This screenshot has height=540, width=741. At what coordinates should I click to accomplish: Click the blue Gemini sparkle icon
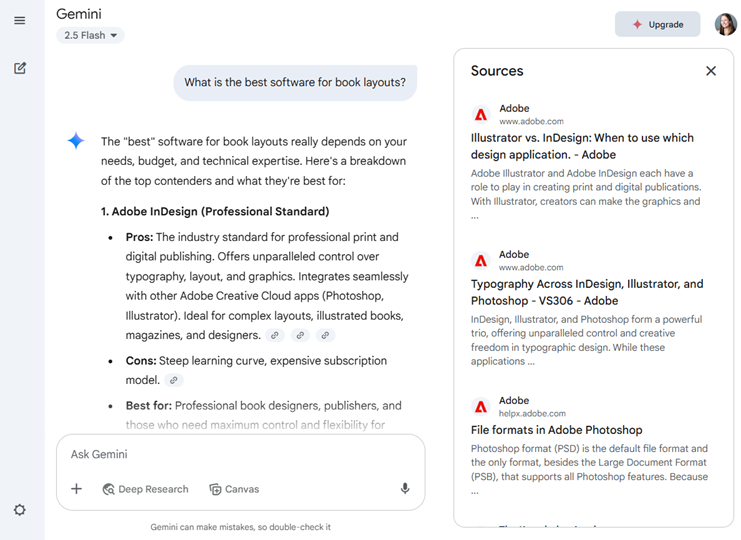point(76,140)
